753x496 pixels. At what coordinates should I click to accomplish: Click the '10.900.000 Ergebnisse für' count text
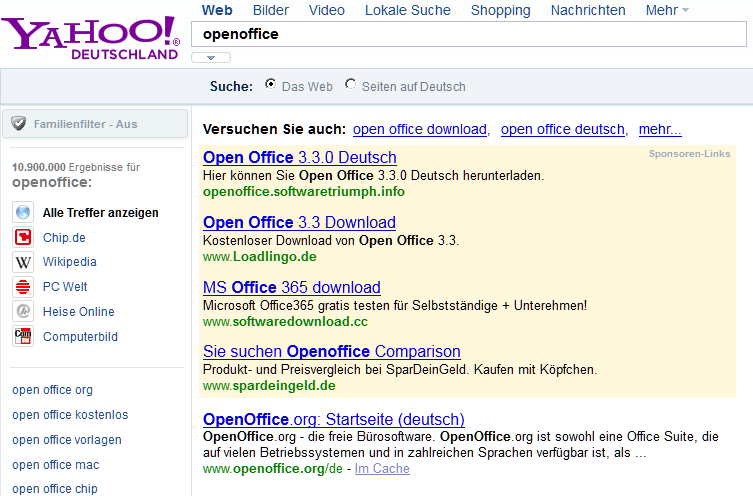point(76,167)
